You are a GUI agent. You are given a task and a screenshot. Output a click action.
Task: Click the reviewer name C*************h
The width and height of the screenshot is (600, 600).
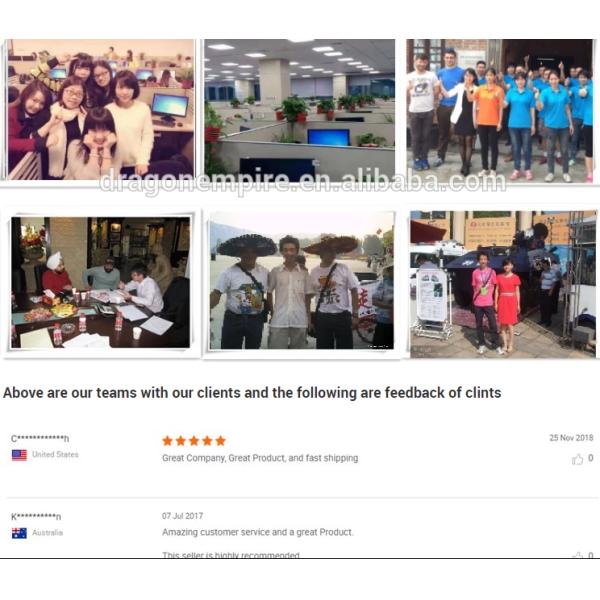[x=40, y=439]
